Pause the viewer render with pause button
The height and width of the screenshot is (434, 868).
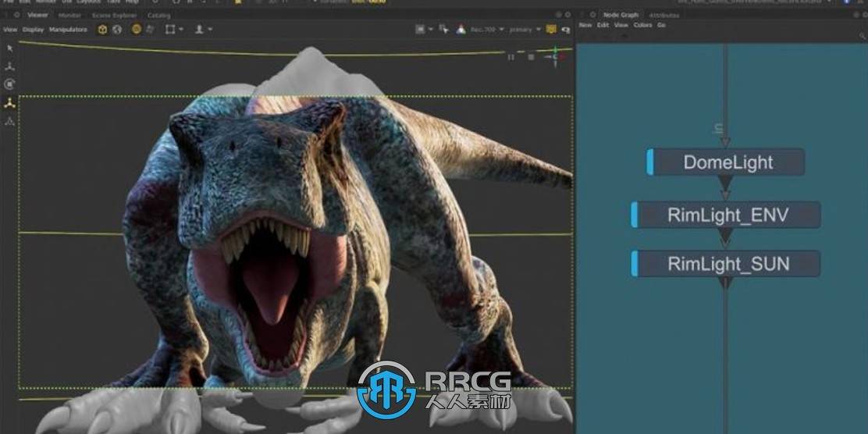pyautogui.click(x=511, y=56)
